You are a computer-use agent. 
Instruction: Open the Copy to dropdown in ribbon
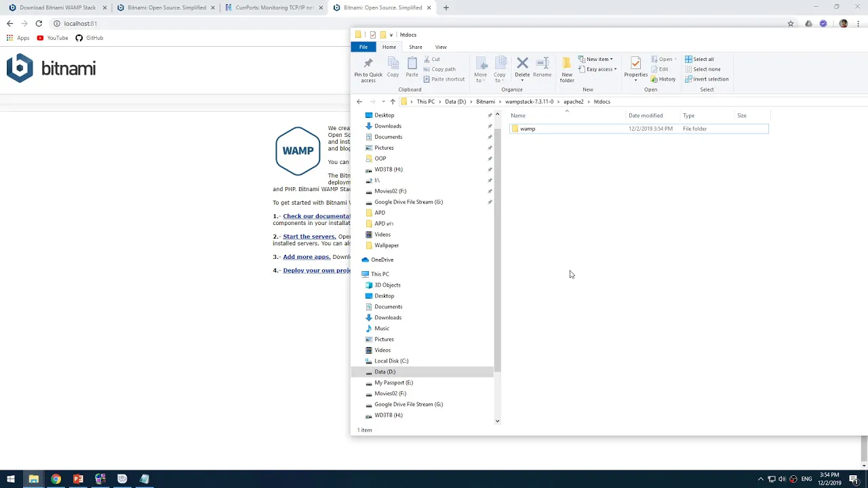click(x=500, y=69)
